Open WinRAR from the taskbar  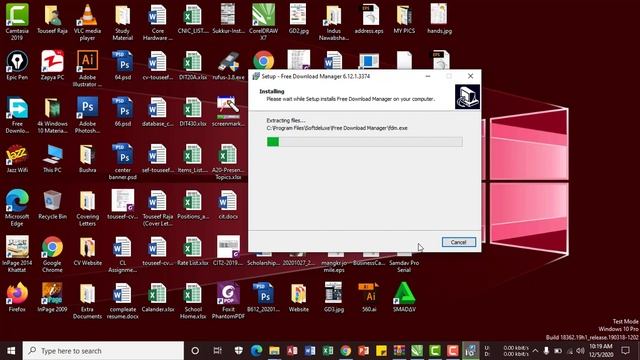(399, 351)
